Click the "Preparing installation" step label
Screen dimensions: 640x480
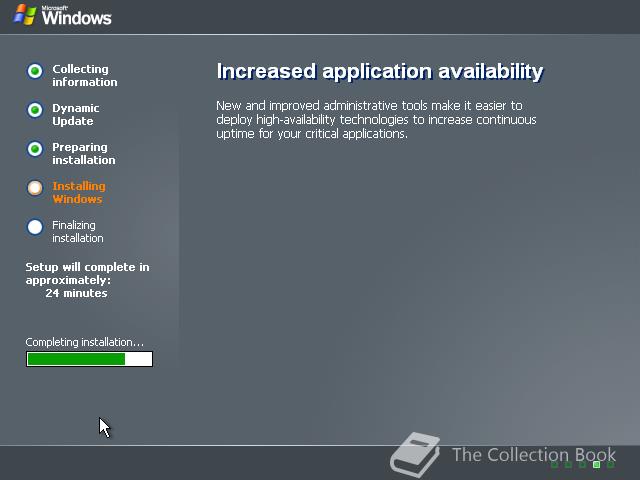pos(84,153)
